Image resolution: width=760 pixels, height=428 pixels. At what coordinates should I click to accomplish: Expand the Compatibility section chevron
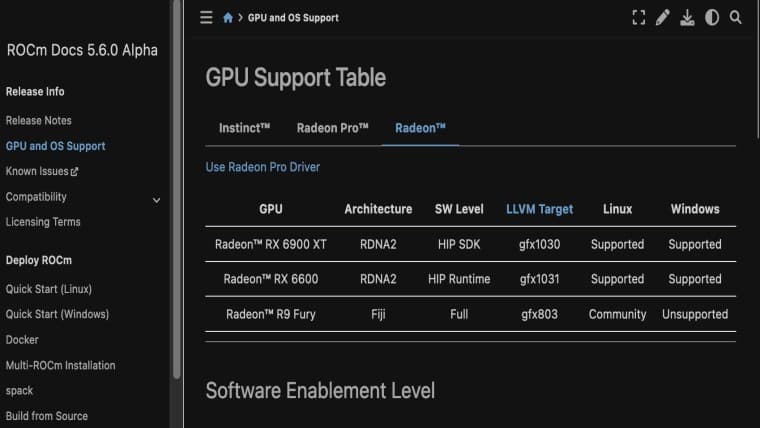click(156, 199)
